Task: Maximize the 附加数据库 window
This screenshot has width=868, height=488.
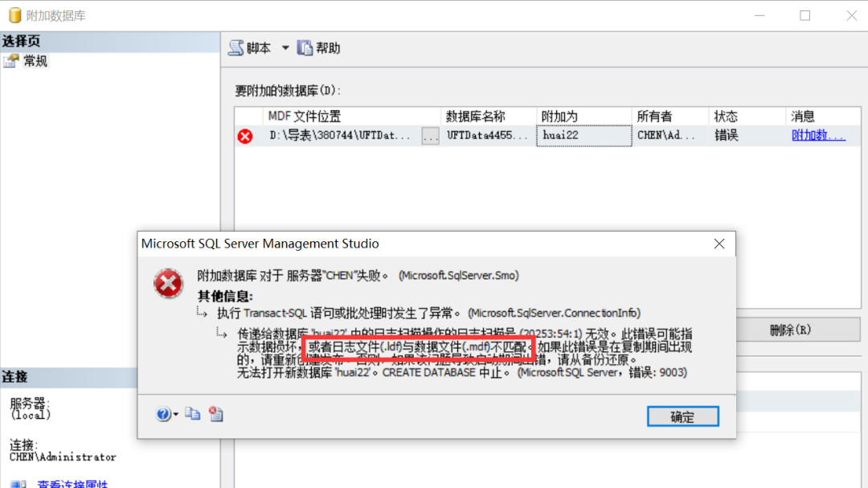Action: pyautogui.click(x=805, y=15)
